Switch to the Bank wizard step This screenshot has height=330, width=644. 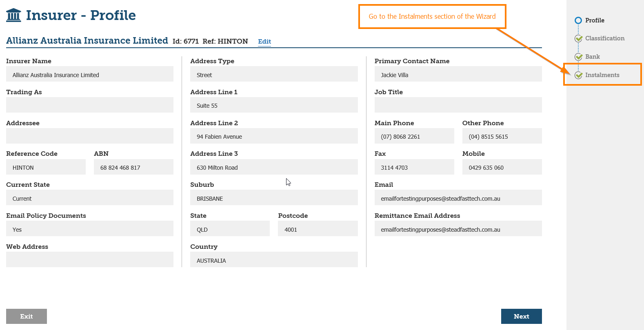pos(592,57)
